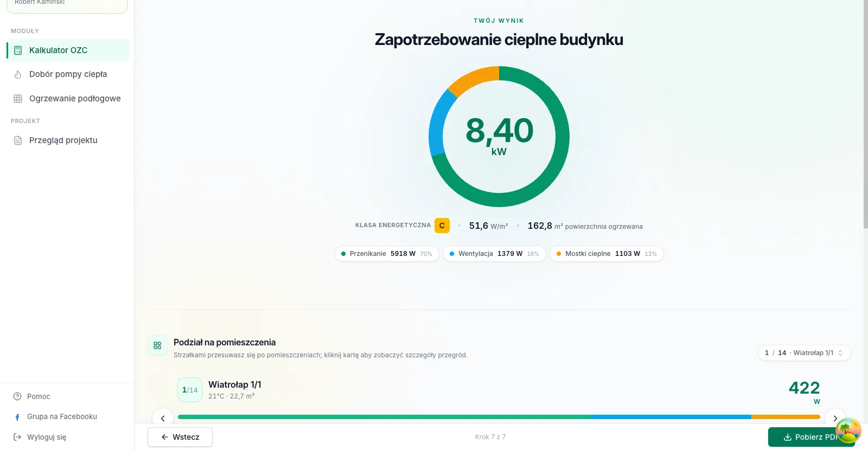
Task: Click the Krok 7 z 7 step indicator
Action: (x=490, y=437)
